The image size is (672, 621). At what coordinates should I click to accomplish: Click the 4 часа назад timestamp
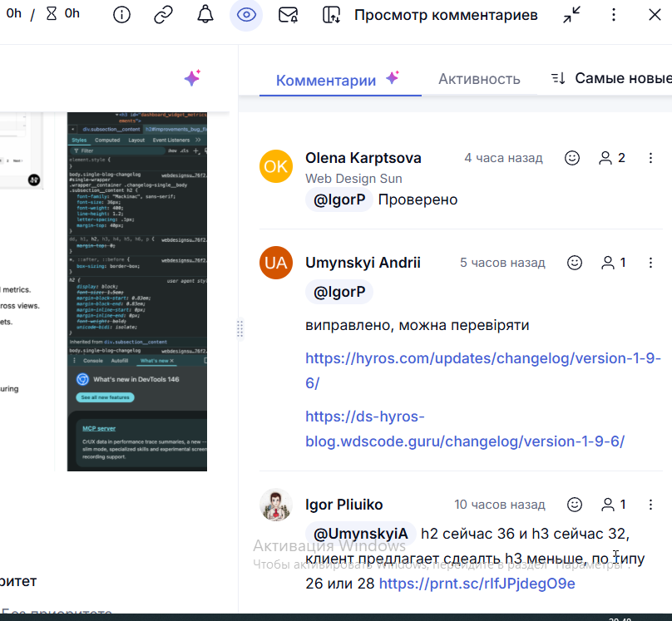click(503, 158)
